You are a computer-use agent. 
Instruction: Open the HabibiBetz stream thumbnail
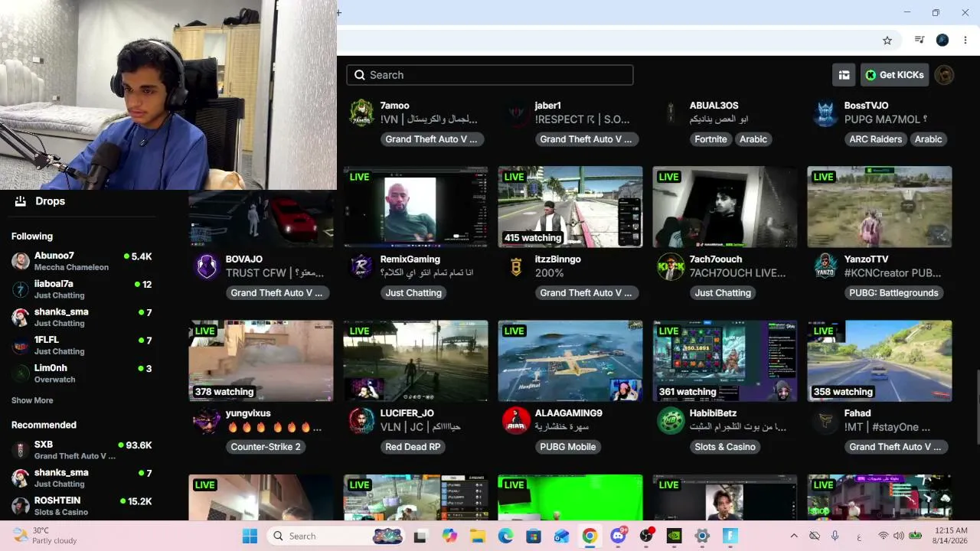(725, 360)
